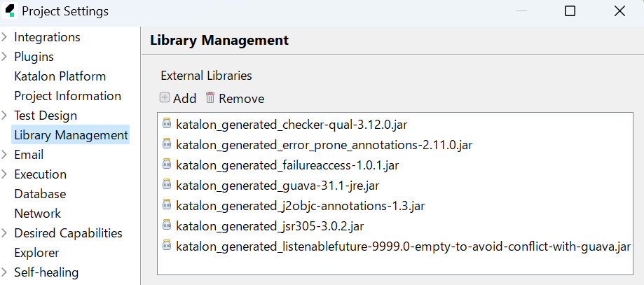This screenshot has width=644, height=285.
Task: Click the jar icon beside guava-31.1-jre
Action: [167, 186]
